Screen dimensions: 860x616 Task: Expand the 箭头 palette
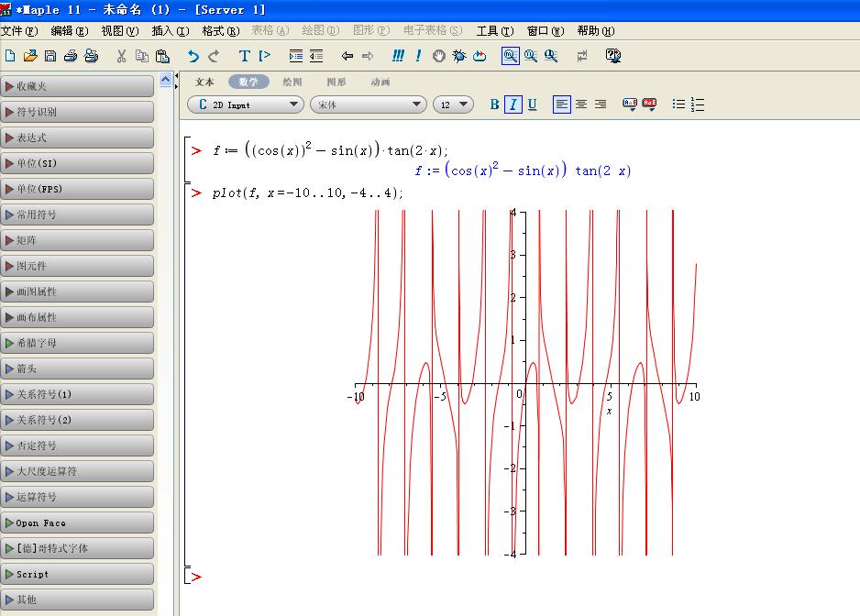point(77,368)
